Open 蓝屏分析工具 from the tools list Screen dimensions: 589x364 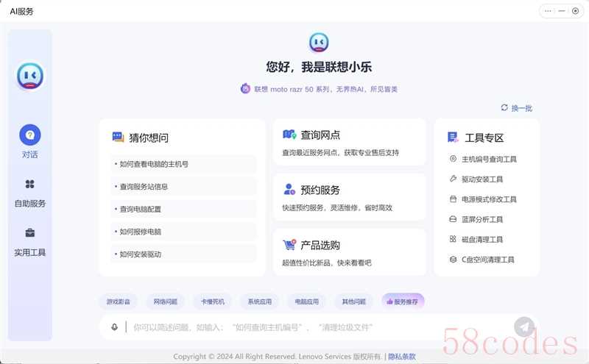point(482,219)
